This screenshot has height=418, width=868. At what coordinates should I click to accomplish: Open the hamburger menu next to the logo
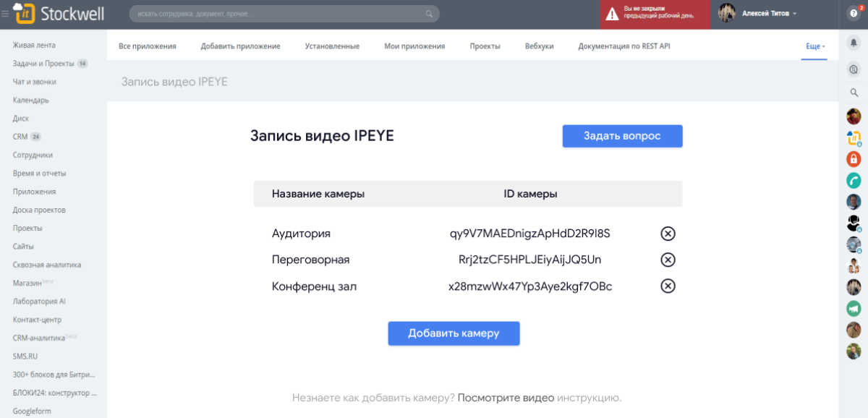6,14
